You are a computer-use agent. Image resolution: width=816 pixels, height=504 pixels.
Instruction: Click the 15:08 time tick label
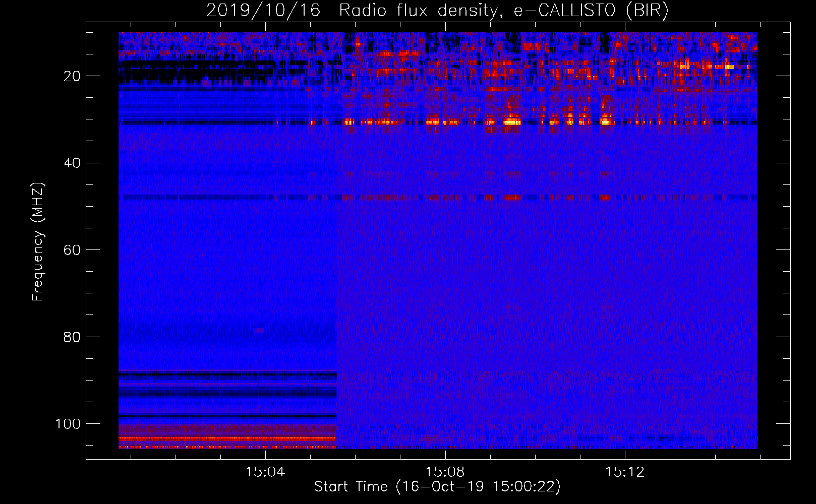(445, 472)
